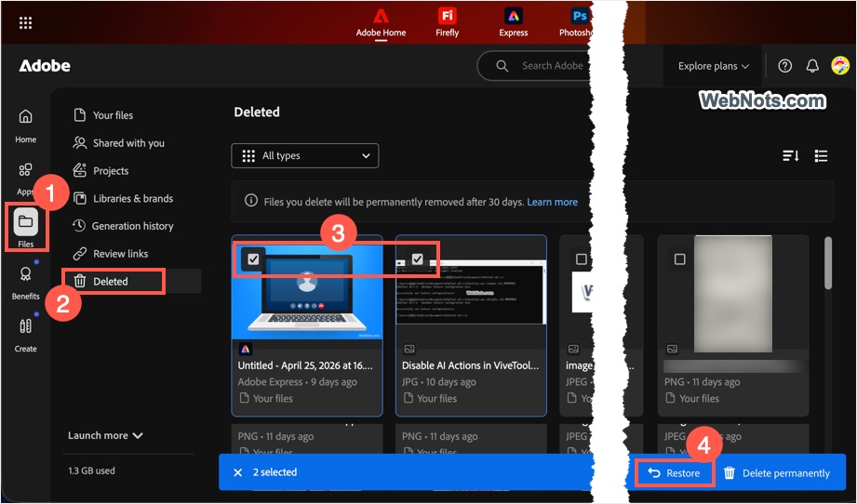Click the file list vertical scrollbar
The image size is (857, 504).
[x=828, y=263]
